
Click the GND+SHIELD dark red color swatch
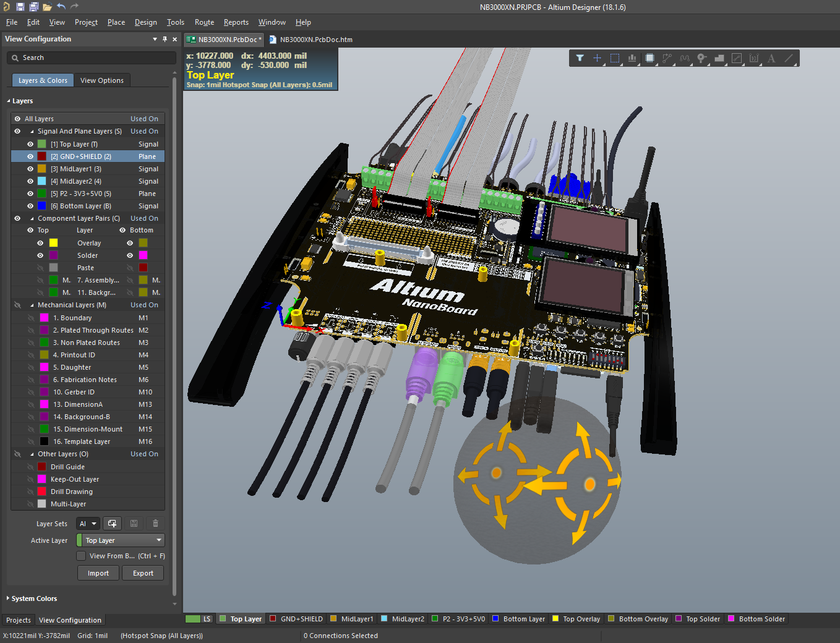(x=42, y=156)
